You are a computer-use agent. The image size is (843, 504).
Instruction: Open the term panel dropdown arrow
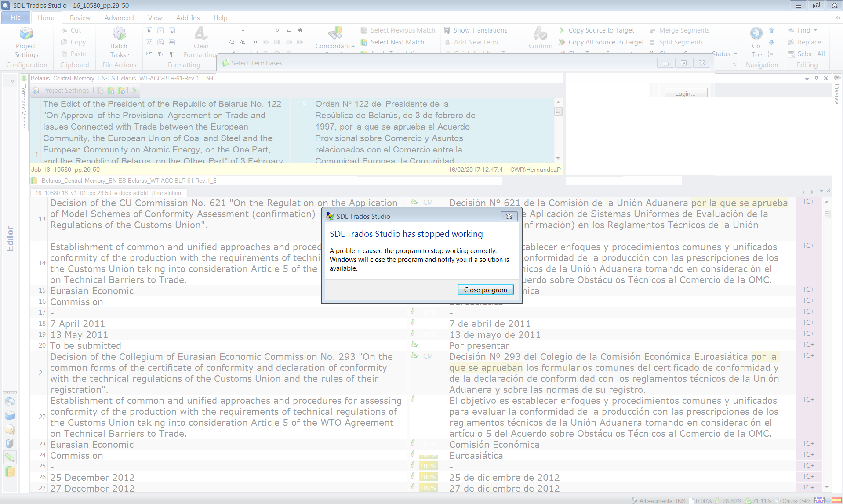807,79
